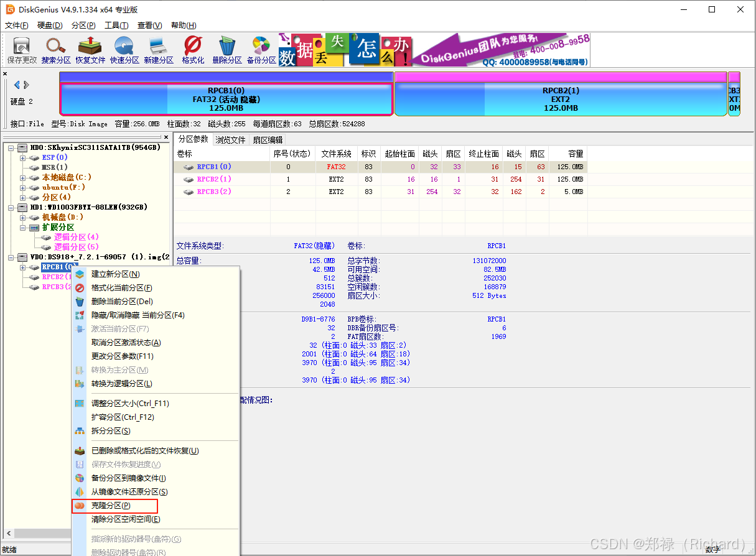Select the RPCB1(0) row in partition table
Screen dimensions: 756x556
point(380,167)
